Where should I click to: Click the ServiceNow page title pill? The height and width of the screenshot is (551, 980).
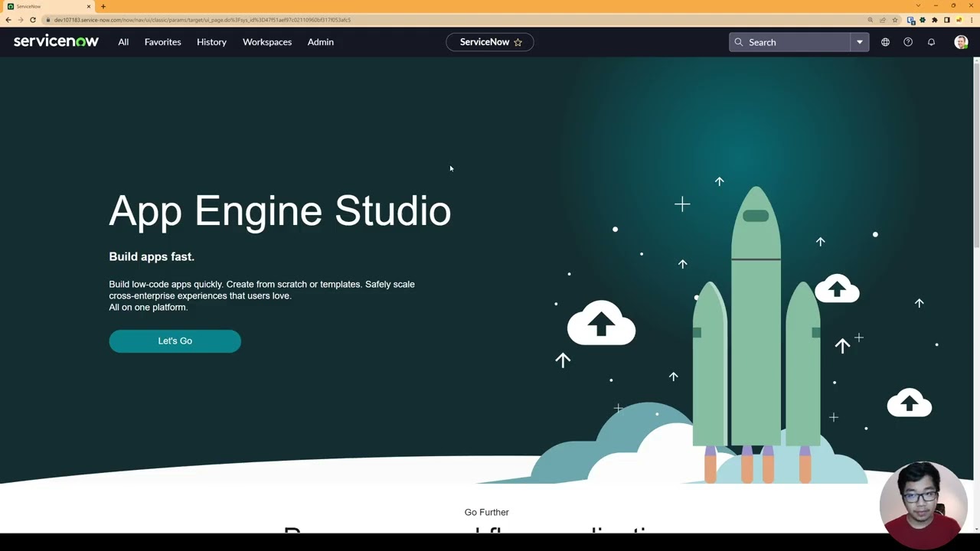coord(490,42)
